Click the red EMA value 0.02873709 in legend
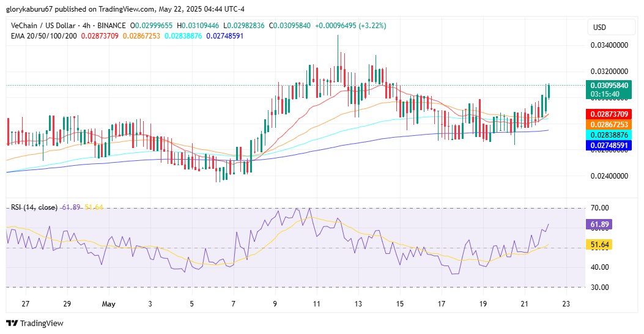Viewport: 644px width, 334px height. (100, 35)
